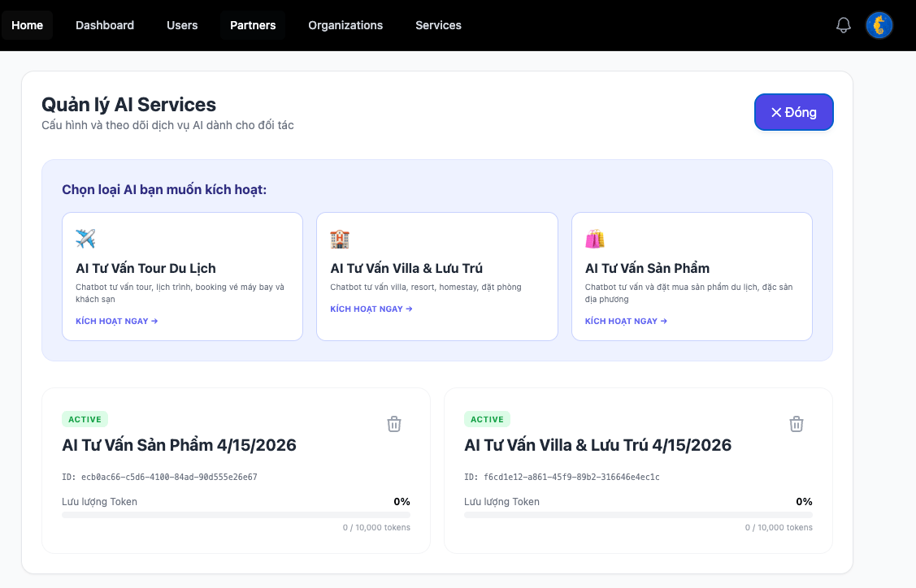916x588 pixels.
Task: Select the airplane icon on Tour Du Lịch card
Action: click(x=86, y=238)
